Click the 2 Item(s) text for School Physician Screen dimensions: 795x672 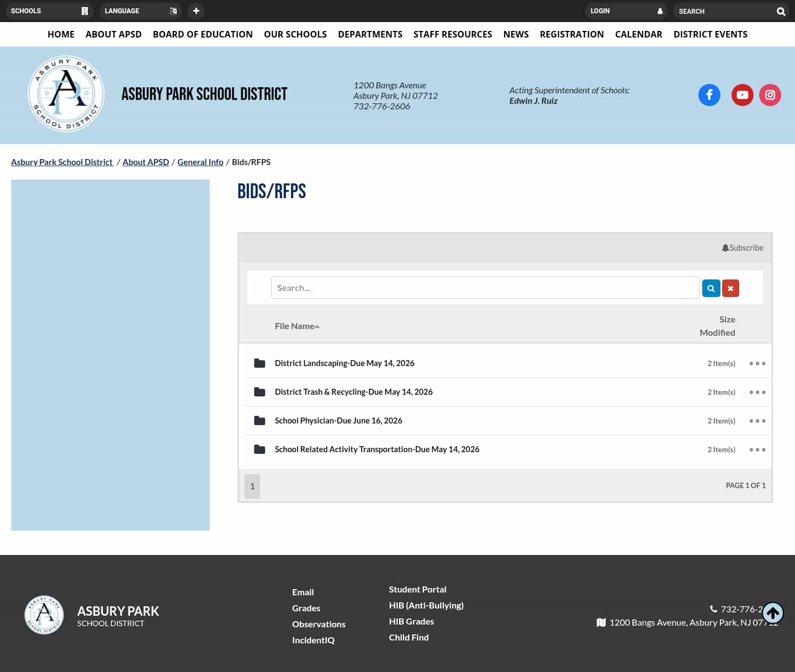[x=722, y=421]
